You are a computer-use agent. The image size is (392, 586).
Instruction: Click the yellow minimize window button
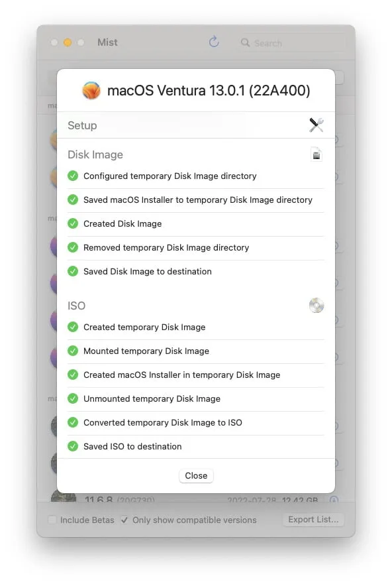68,42
